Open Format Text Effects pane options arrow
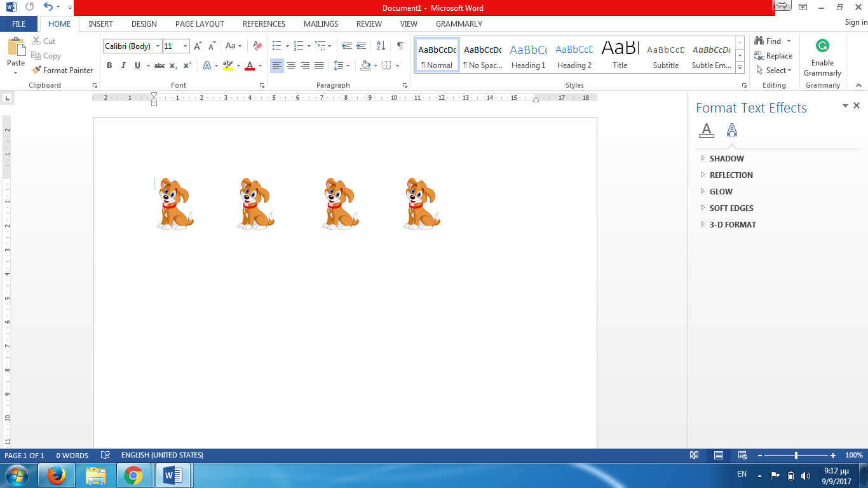 845,106
